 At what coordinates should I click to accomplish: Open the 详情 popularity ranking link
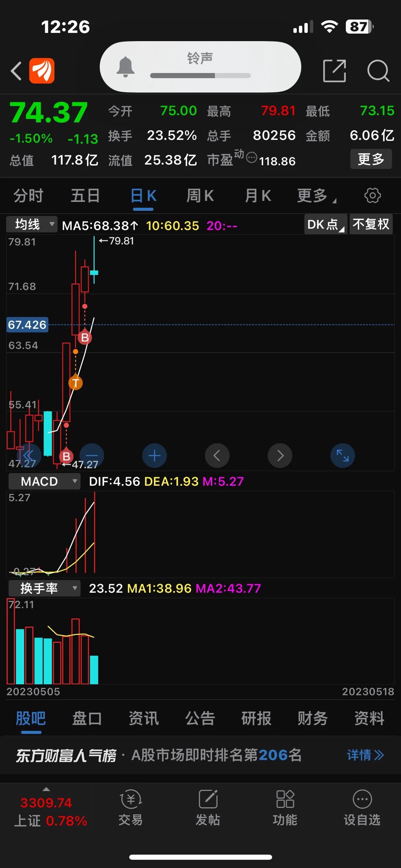coord(365,755)
